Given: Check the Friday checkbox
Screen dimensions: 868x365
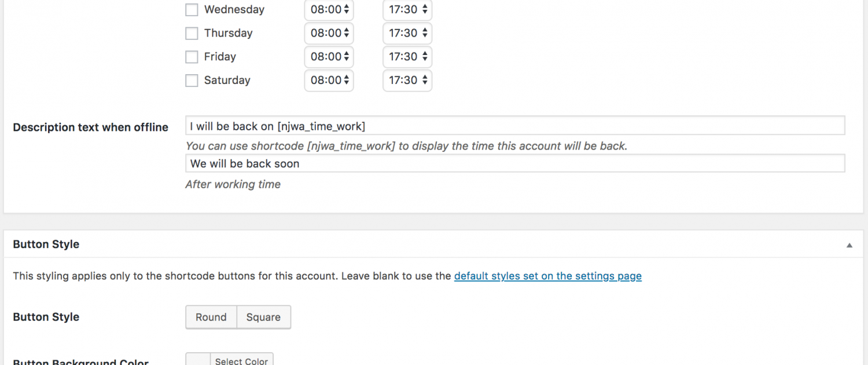Looking at the screenshot, I should click(192, 57).
